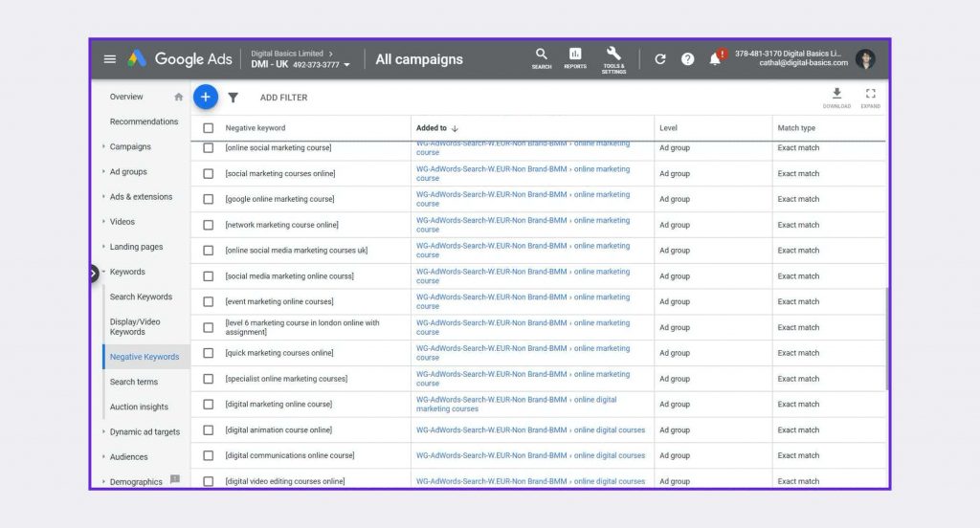
Task: Collapse the side navigation panel arrow
Action: click(94, 273)
